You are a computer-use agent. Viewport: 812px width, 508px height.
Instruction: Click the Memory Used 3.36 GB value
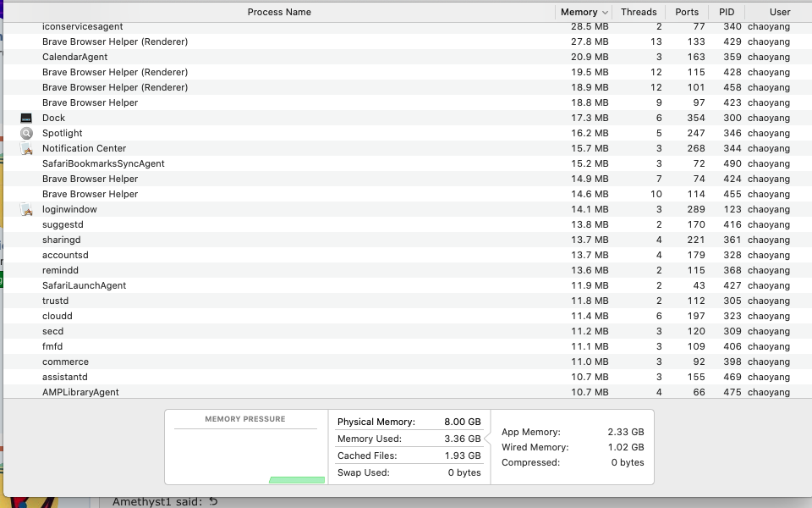pyautogui.click(x=462, y=439)
